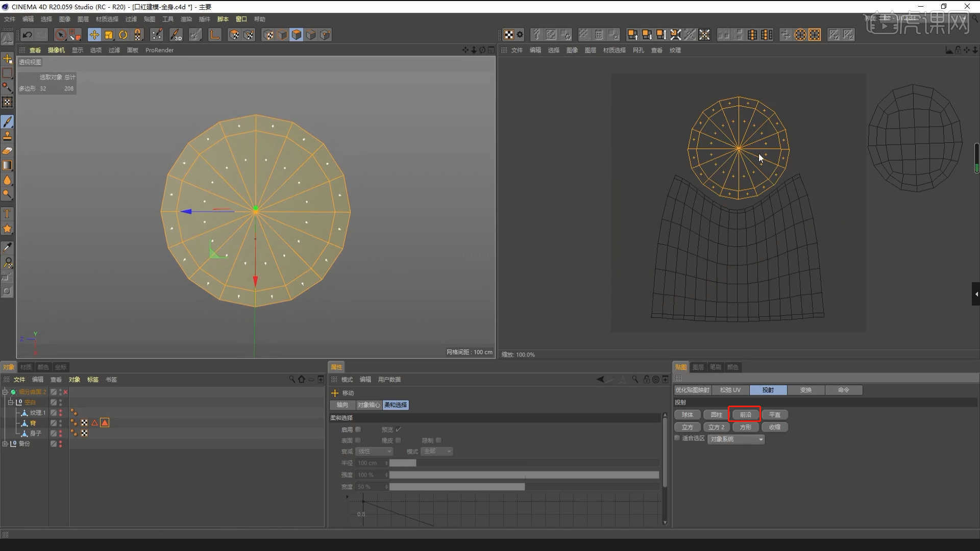Toggle the 预览 checkbox

398,430
